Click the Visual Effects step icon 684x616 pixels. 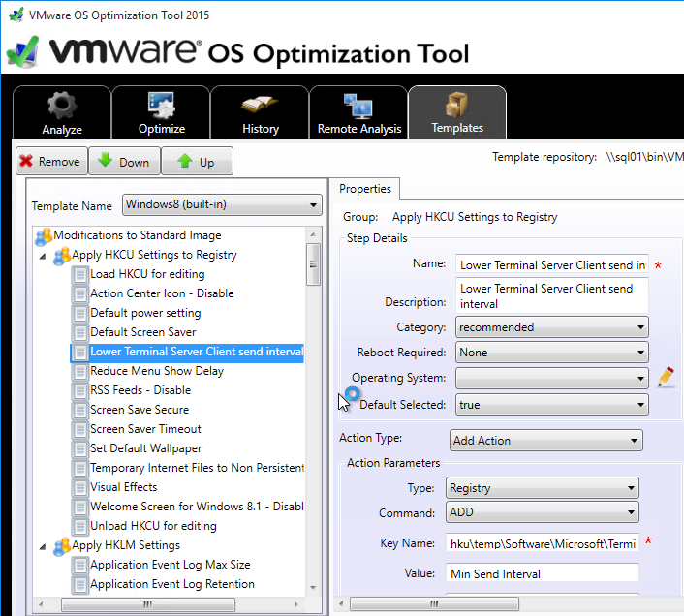tap(79, 488)
